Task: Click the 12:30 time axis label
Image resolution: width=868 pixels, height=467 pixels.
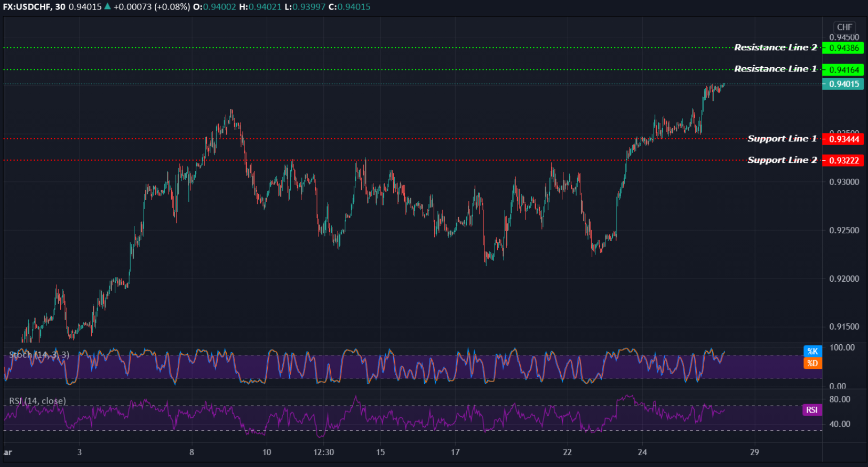Action: tap(323, 452)
